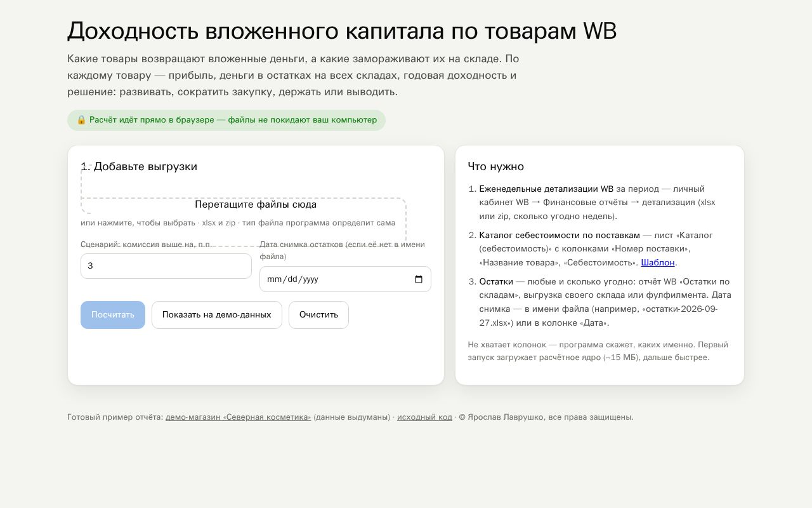Click the Остатки list item title
The height and width of the screenshot is (508, 812).
tap(496, 281)
